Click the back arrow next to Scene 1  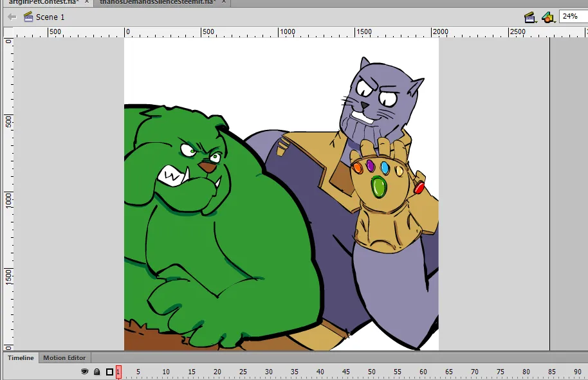pyautogui.click(x=12, y=17)
